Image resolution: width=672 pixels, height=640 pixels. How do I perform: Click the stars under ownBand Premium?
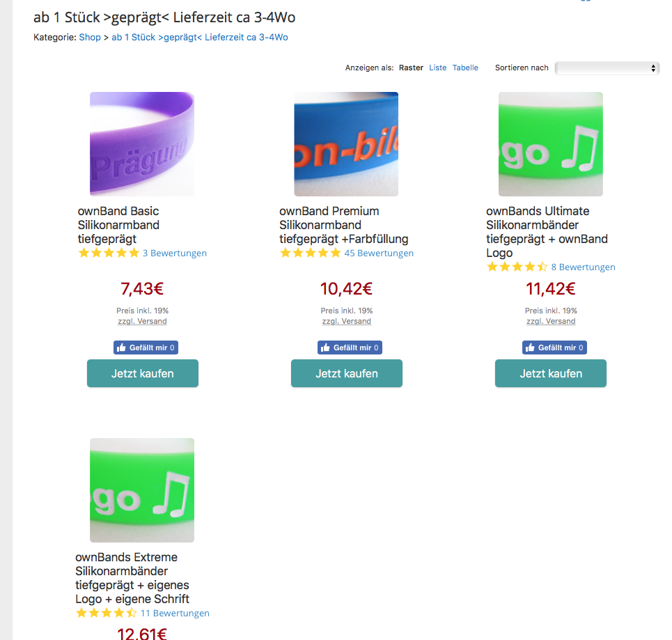click(311, 253)
